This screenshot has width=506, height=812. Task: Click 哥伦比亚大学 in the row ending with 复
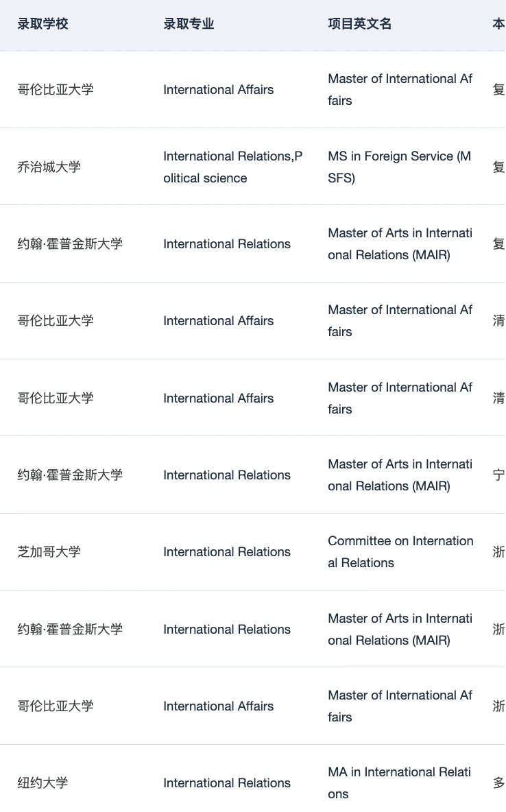pyautogui.click(x=56, y=90)
